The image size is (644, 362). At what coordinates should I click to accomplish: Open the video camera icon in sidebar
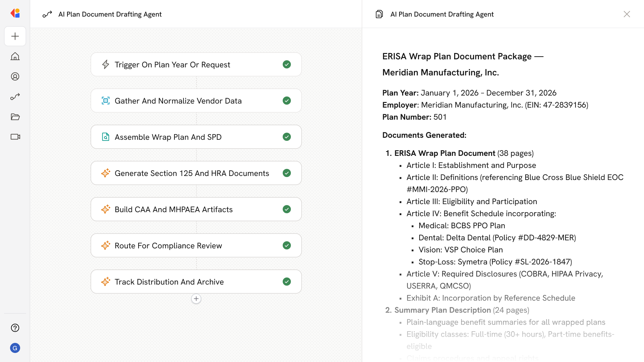click(x=15, y=137)
